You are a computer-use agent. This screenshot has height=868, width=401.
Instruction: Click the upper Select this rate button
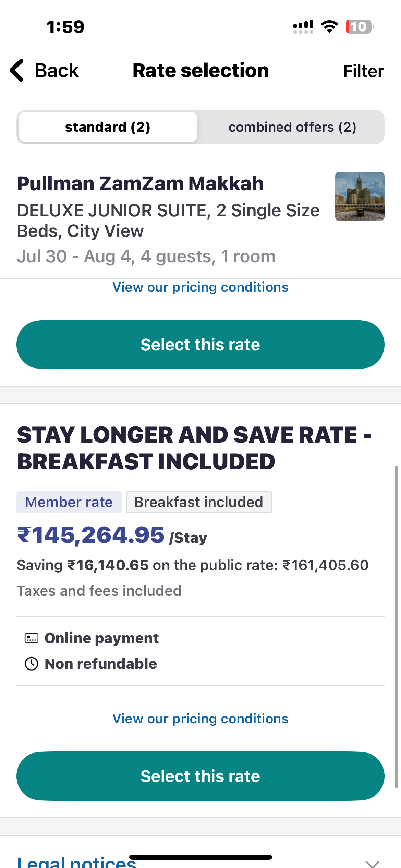pyautogui.click(x=200, y=345)
